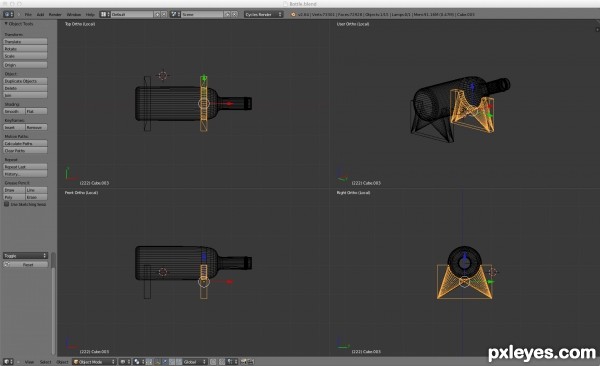Click the Smooth shading button
This screenshot has height=366, width=600.
(14, 111)
